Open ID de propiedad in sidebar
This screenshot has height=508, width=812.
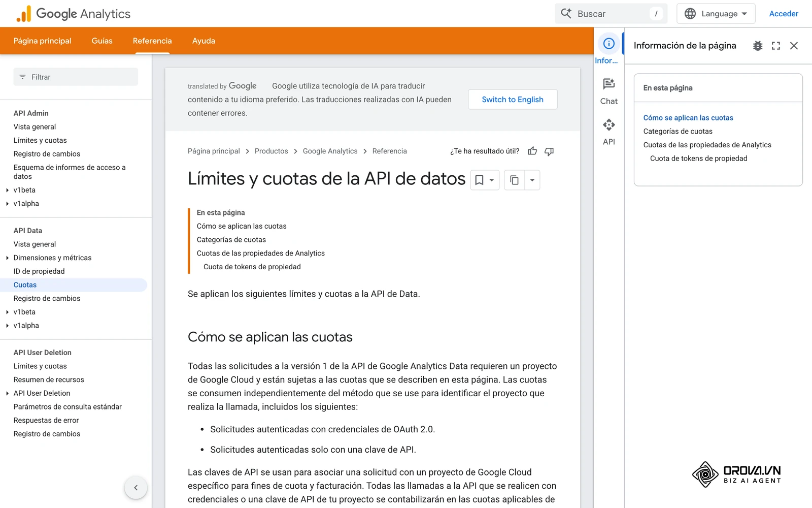coord(39,271)
